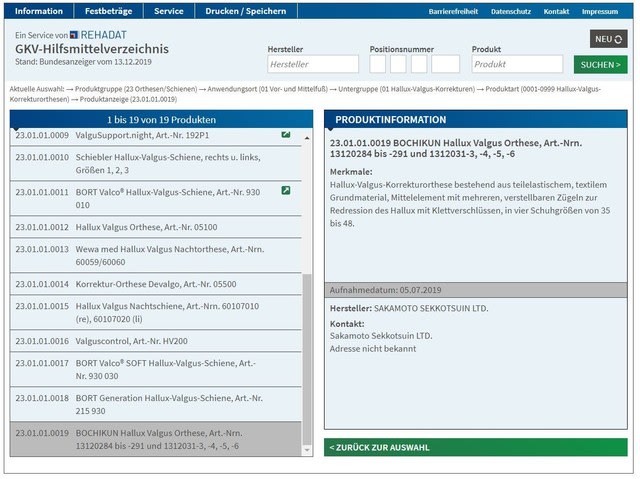This screenshot has height=479, width=640.
Task: Click the product list scrollbar thumb
Action: 307,360
